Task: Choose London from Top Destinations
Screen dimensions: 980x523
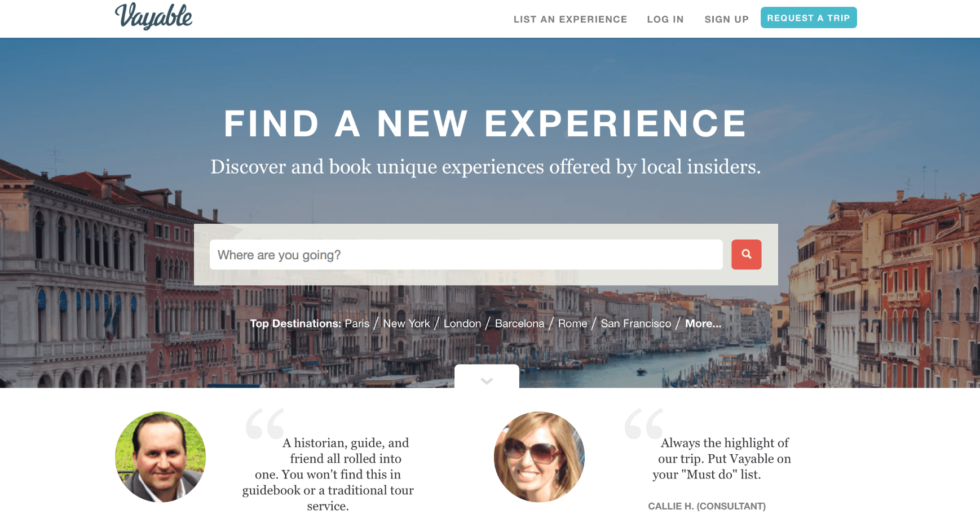Action: [462, 323]
